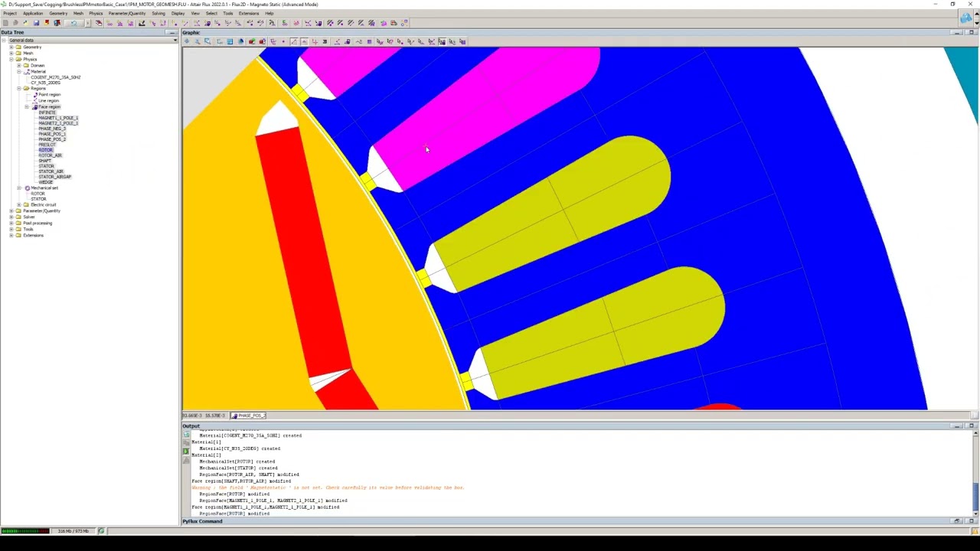Click the Undo button in main toolbar
Image resolution: width=980 pixels, height=551 pixels.
pyautogui.click(x=73, y=23)
